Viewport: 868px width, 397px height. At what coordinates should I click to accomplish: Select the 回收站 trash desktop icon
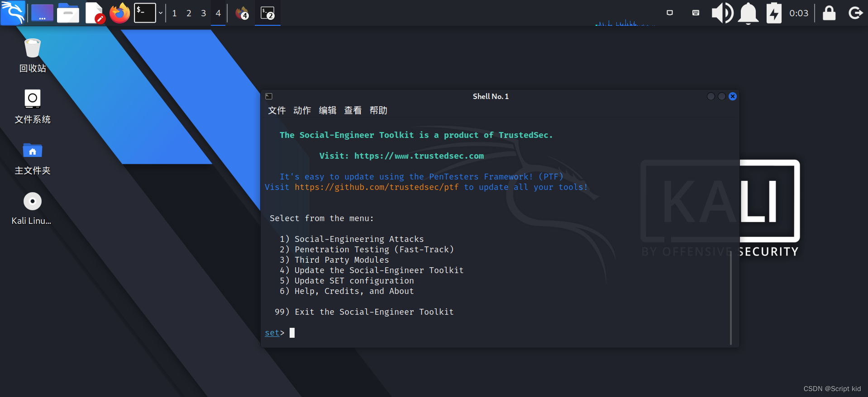click(33, 55)
